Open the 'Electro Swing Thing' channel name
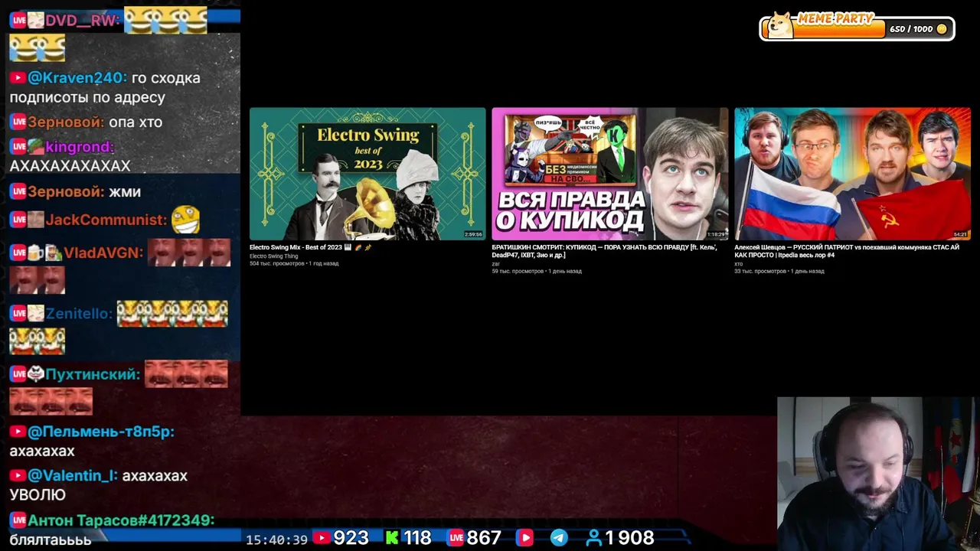 273,256
